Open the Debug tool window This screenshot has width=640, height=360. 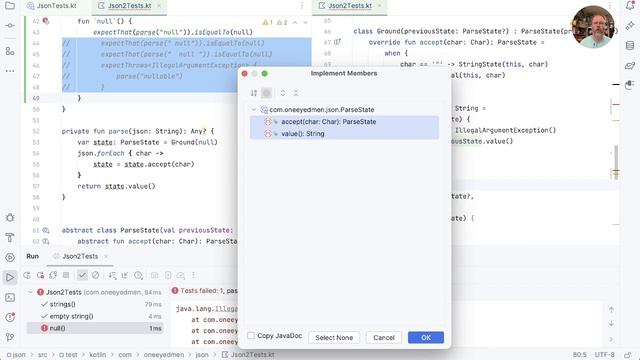click(x=10, y=218)
